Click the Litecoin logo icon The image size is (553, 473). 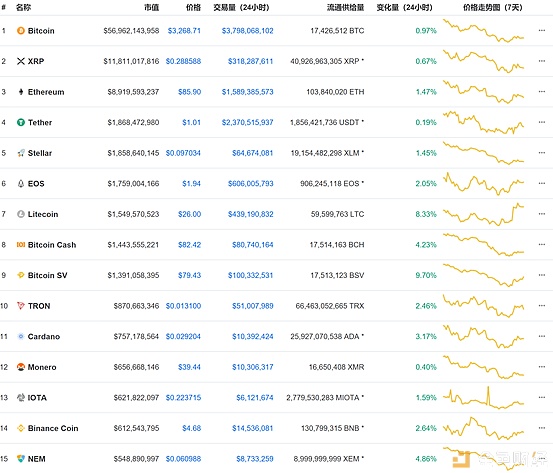21,214
